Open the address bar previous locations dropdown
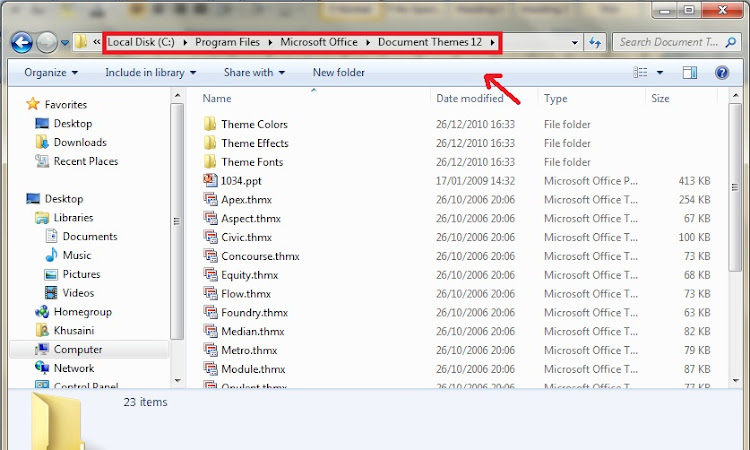The image size is (750, 450). point(574,43)
